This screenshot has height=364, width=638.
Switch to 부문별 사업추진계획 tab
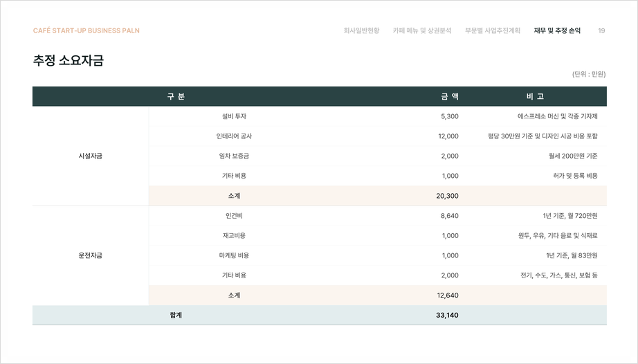tap(493, 30)
